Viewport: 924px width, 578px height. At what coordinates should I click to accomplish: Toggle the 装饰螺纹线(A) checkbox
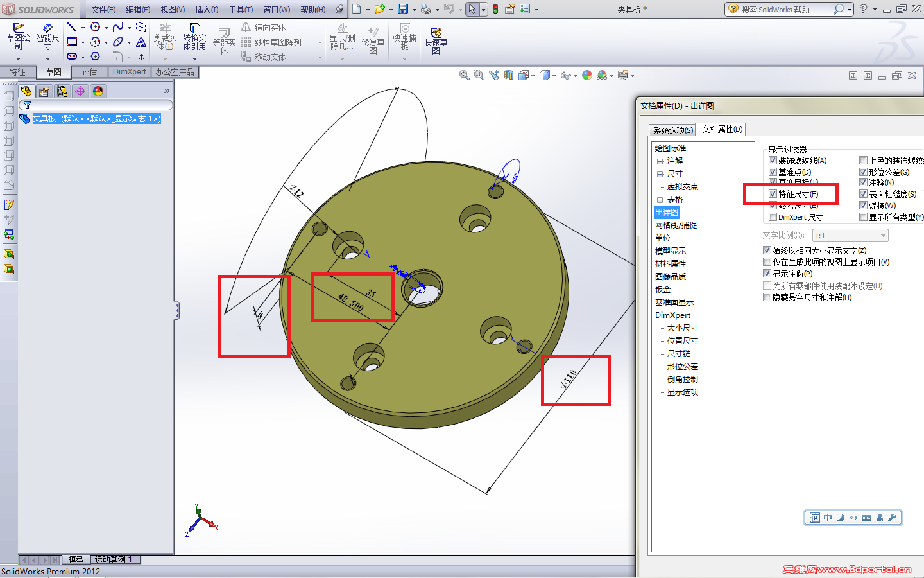tap(773, 161)
